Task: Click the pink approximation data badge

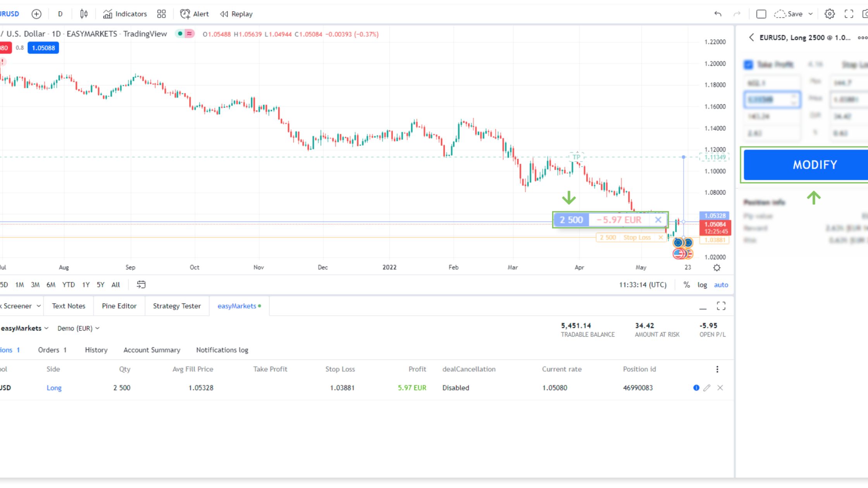Action: [x=189, y=34]
